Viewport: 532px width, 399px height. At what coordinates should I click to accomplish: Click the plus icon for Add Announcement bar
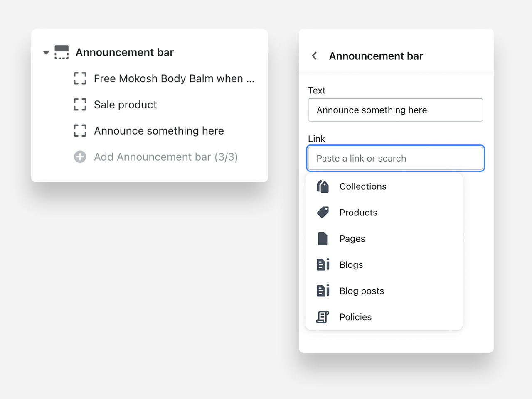[80, 157]
